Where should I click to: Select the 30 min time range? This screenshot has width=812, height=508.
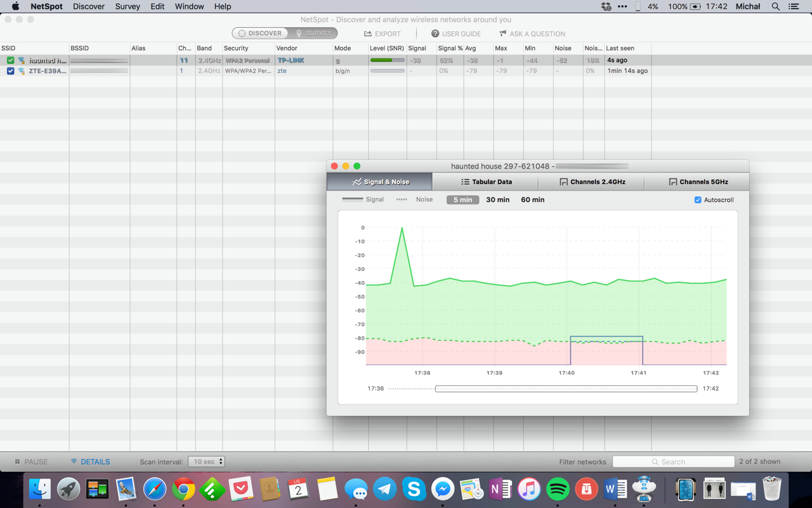click(x=498, y=200)
